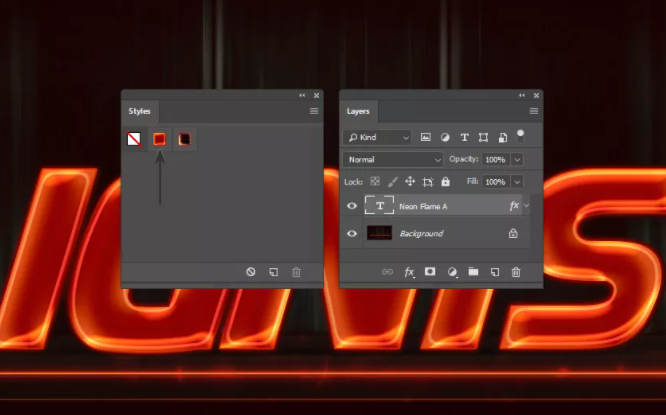Toggle lock position icon
666x415 pixels.
(x=410, y=182)
